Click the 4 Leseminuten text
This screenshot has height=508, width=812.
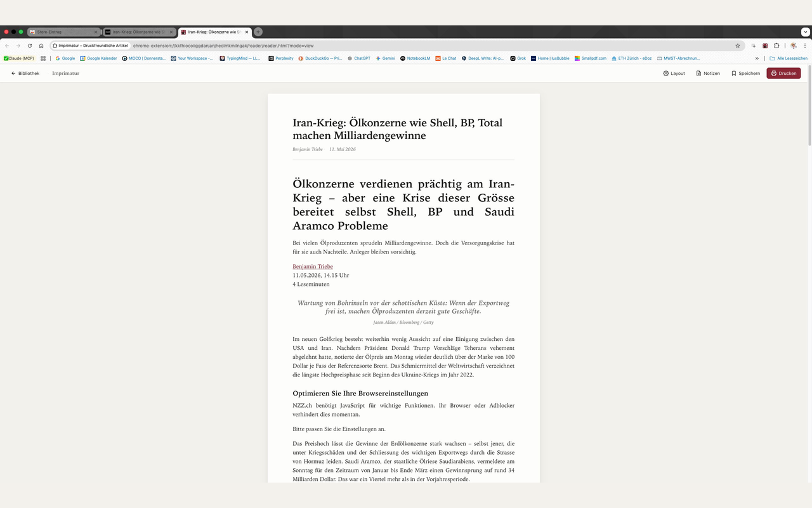(x=311, y=284)
